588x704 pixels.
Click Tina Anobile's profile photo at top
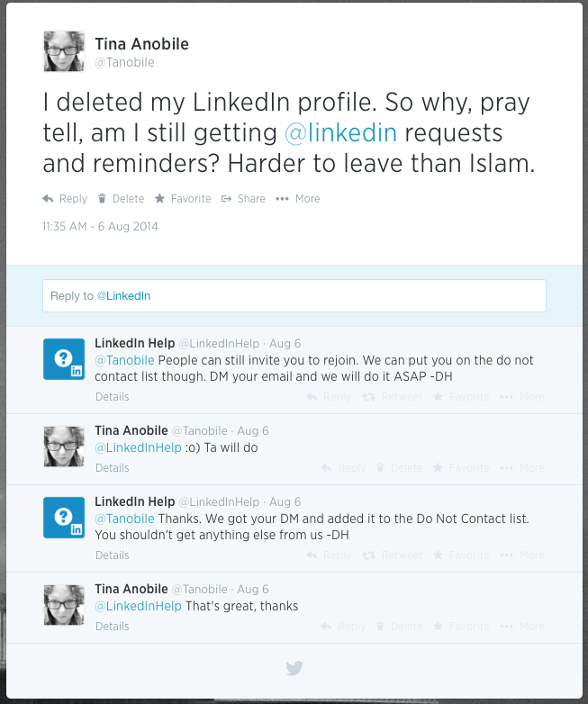pos(64,50)
